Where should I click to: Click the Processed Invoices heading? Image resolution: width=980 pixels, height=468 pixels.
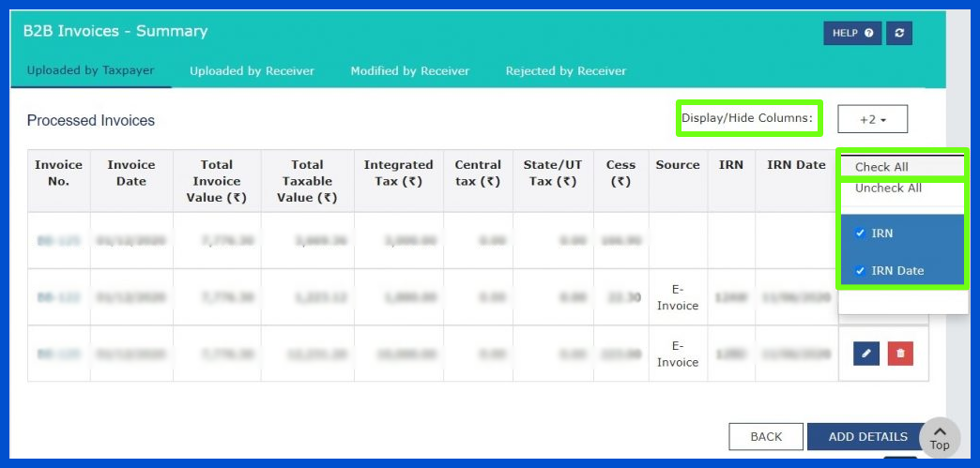coord(91,121)
